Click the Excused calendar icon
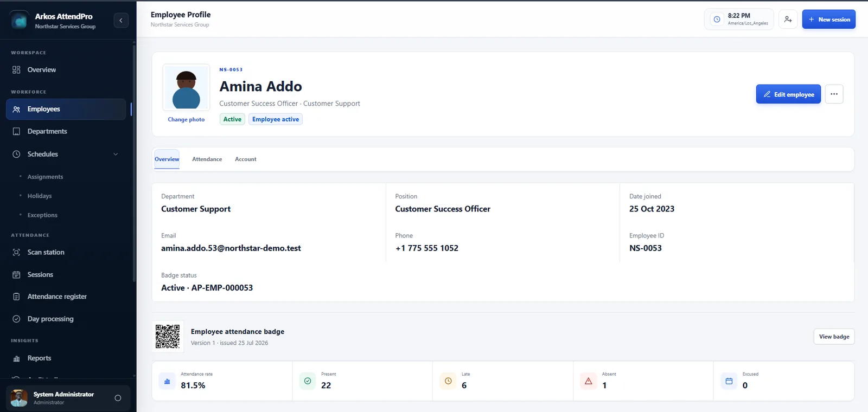Viewport: 868px width, 412px height. pyautogui.click(x=729, y=382)
